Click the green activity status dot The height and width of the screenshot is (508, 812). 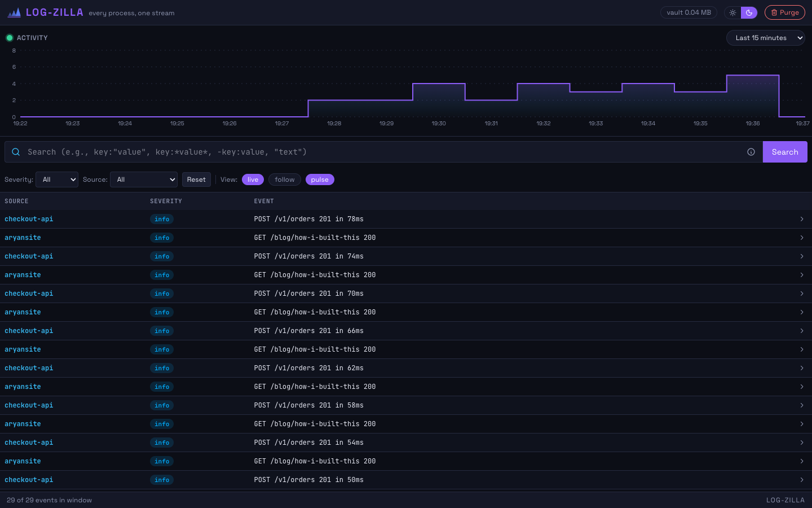pyautogui.click(x=10, y=38)
